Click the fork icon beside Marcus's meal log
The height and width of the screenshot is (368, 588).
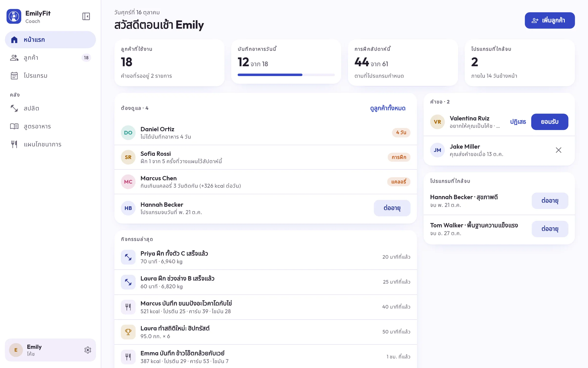(x=128, y=307)
